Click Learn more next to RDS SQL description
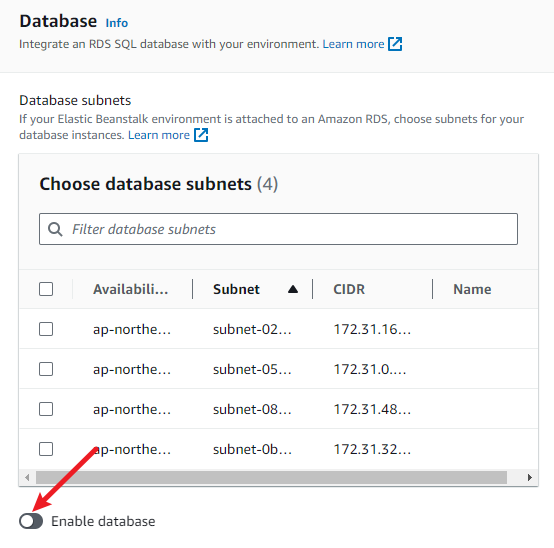 (x=353, y=44)
